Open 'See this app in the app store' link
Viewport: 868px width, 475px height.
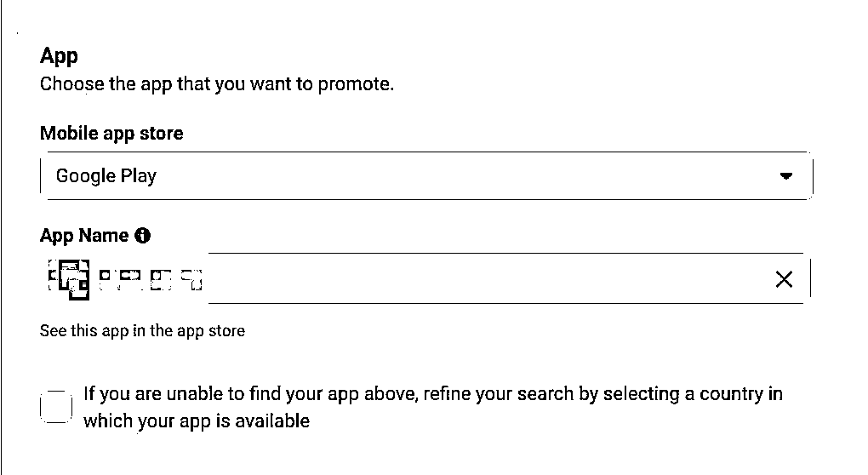coord(142,330)
